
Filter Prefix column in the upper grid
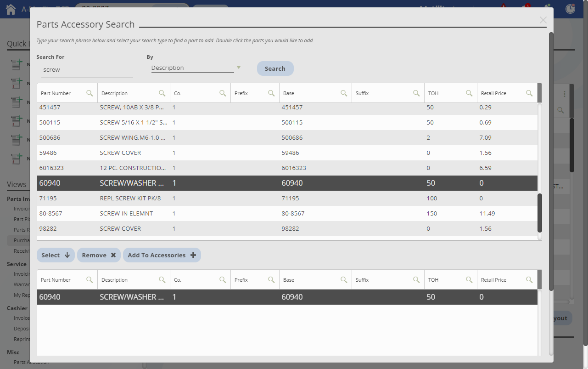coord(271,93)
